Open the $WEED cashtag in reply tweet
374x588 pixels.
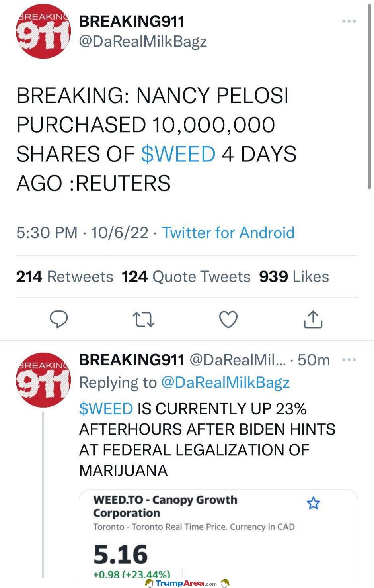(106, 409)
